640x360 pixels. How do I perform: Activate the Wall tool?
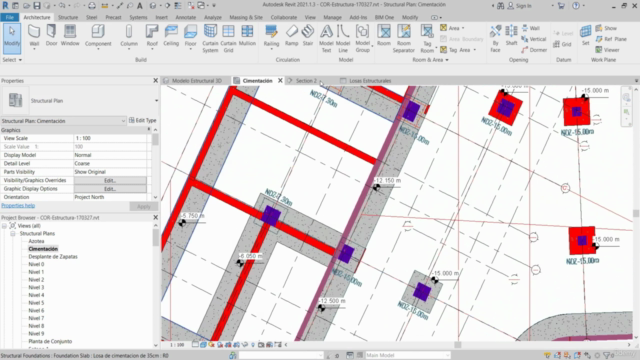point(34,36)
